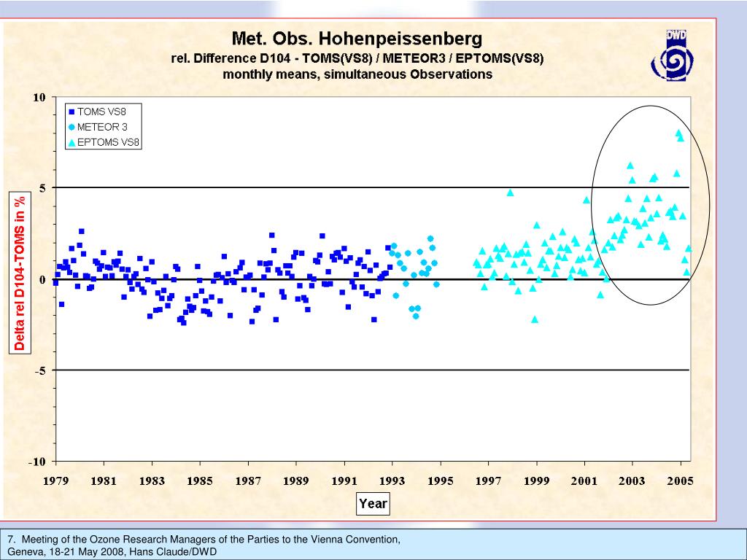Viewport: 747px width, 560px height.
Task: Click the highest EPTOMS triangle near 2005
Action: [678, 133]
